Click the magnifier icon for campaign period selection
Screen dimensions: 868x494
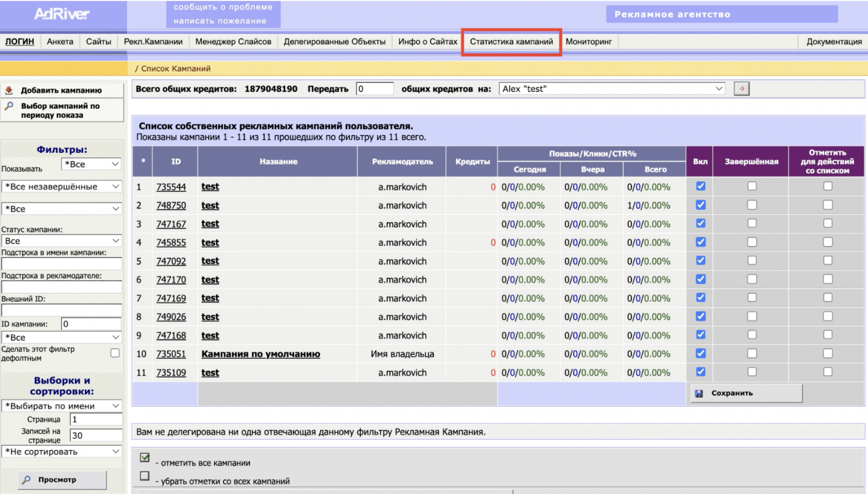9,106
